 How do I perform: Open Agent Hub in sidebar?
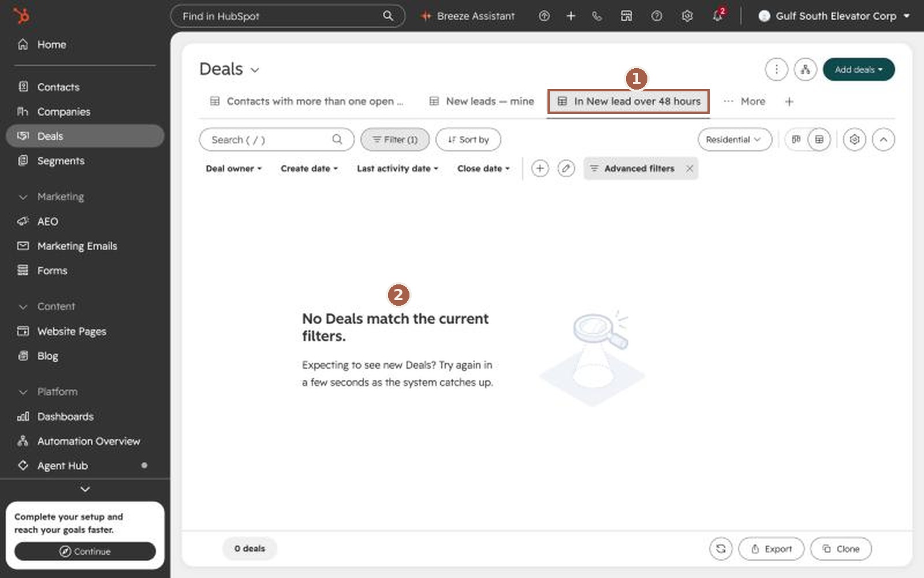click(85, 465)
